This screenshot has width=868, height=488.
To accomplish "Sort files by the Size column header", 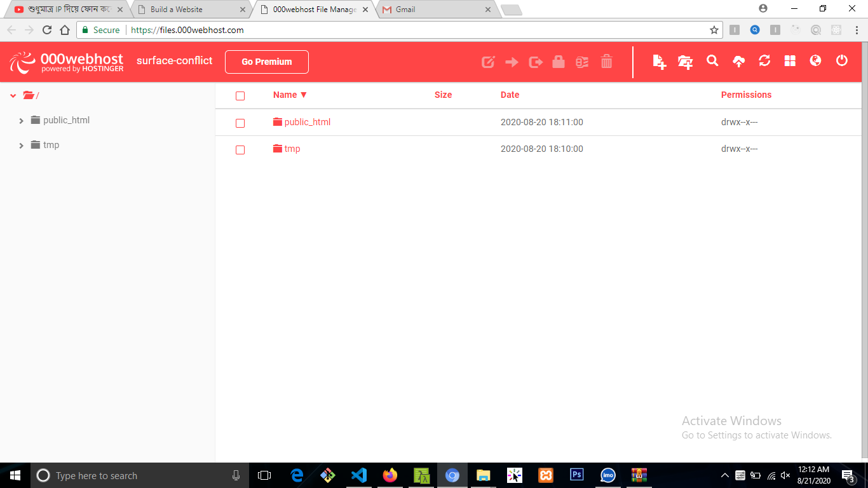I will tap(444, 95).
